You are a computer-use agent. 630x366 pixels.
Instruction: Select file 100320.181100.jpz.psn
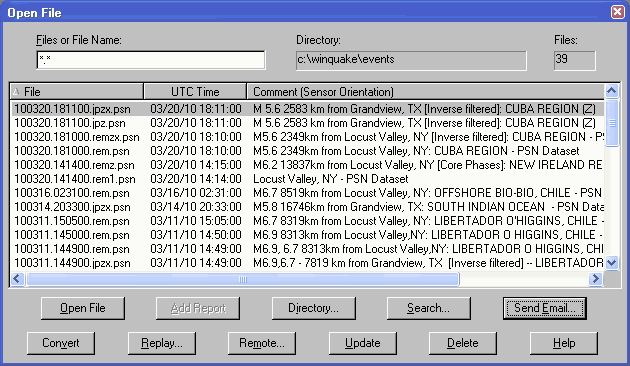(x=70, y=123)
